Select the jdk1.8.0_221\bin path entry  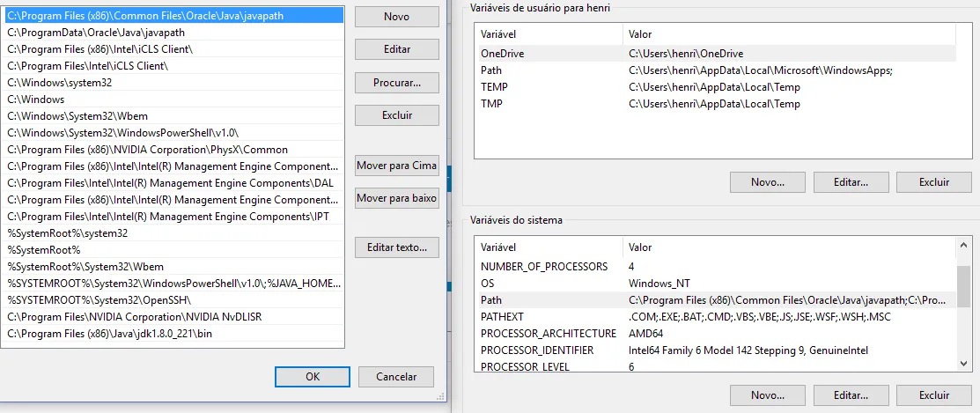(110, 334)
